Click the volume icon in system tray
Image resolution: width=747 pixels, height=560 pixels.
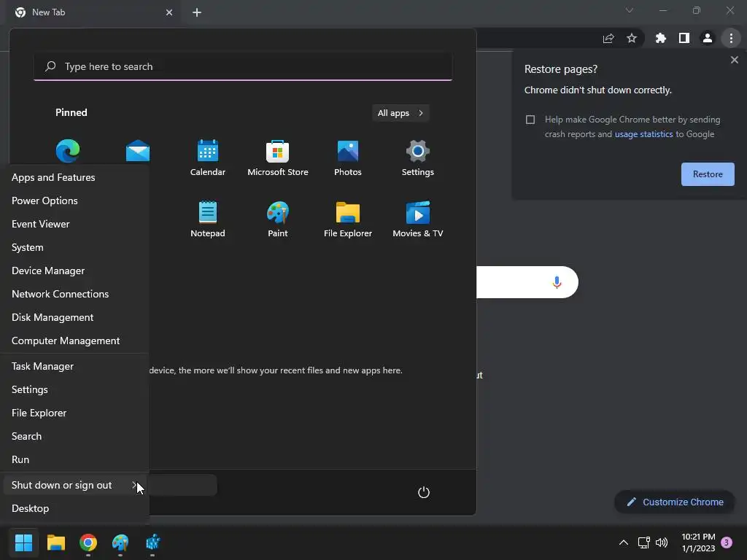[x=662, y=542]
